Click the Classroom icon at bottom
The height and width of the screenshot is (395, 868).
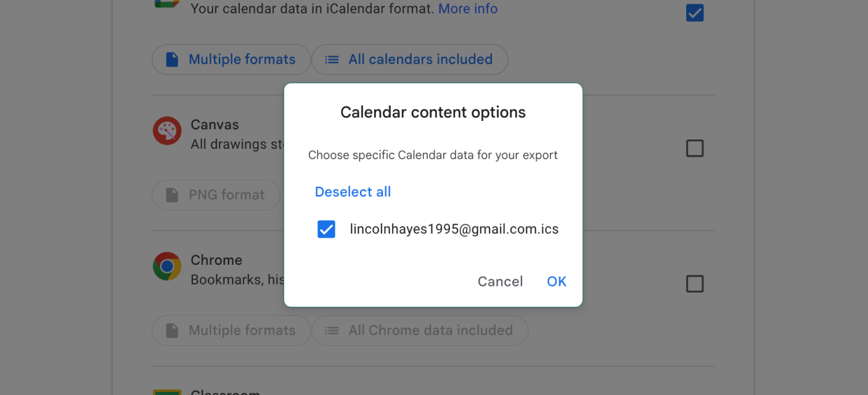pos(167,392)
